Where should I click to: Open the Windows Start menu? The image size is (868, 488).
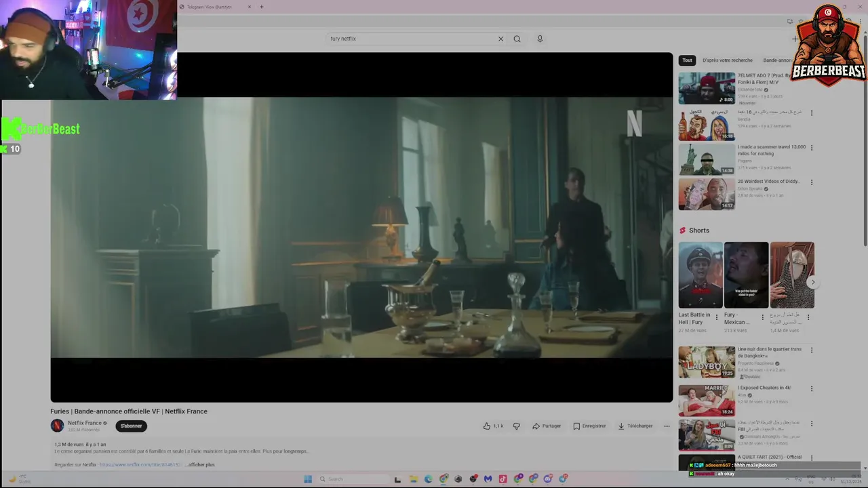click(x=307, y=479)
